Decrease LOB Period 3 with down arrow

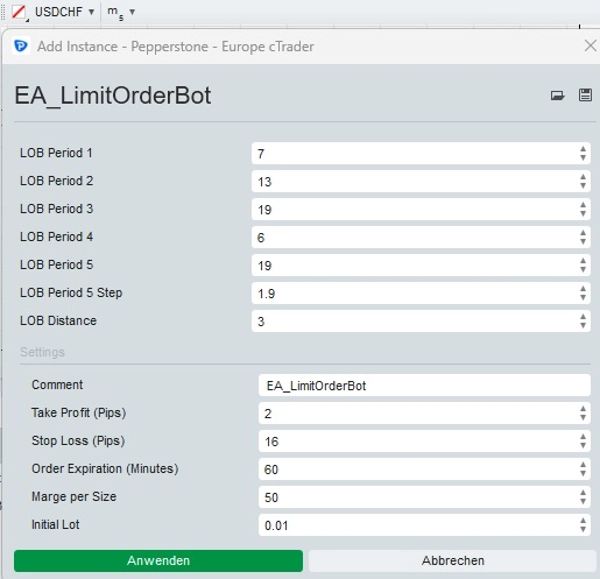coord(583,214)
